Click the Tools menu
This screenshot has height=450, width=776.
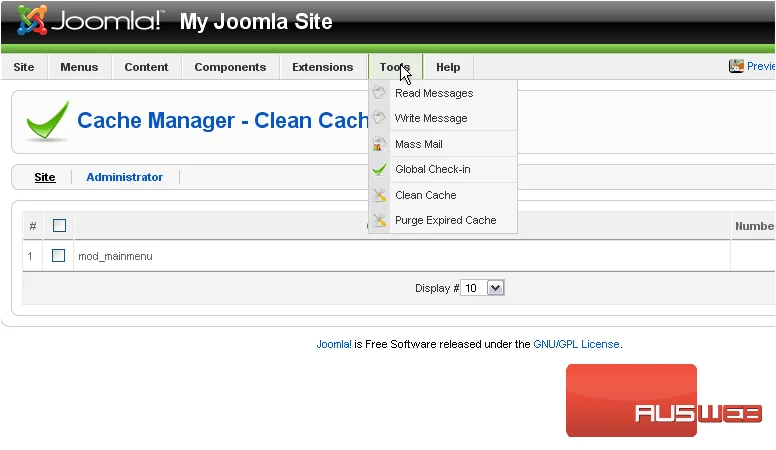point(395,67)
